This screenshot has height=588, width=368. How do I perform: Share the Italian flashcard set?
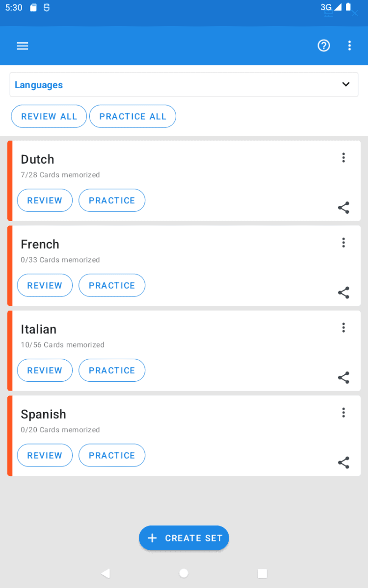pos(343,377)
